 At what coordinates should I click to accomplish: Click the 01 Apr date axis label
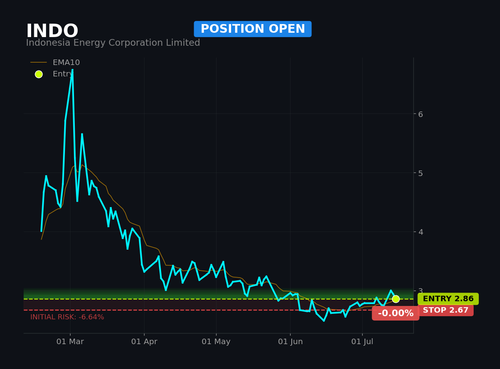pos(144,342)
